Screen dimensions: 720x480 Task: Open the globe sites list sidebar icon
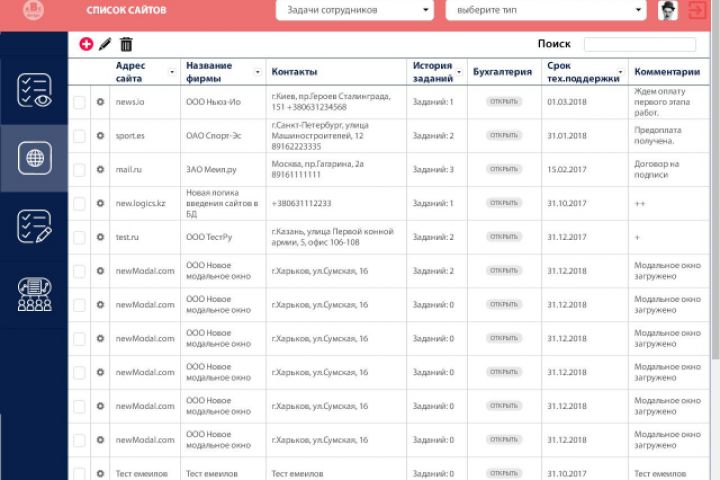35,158
